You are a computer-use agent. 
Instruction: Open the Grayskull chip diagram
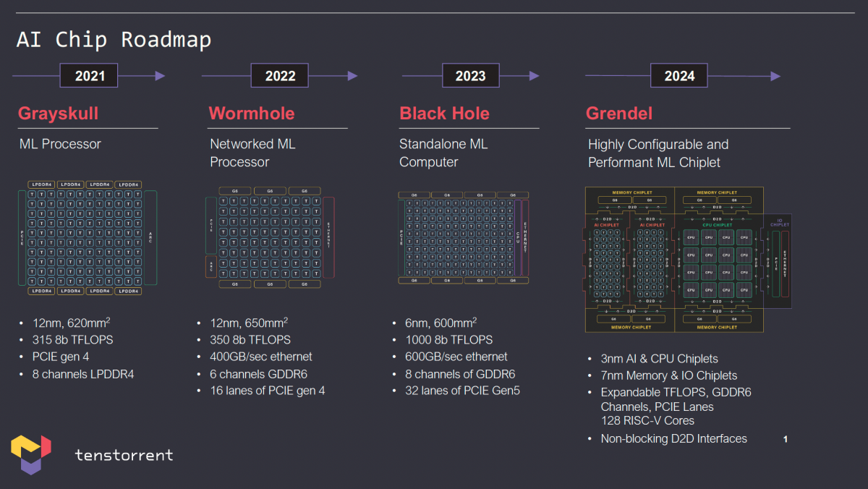pos(88,237)
